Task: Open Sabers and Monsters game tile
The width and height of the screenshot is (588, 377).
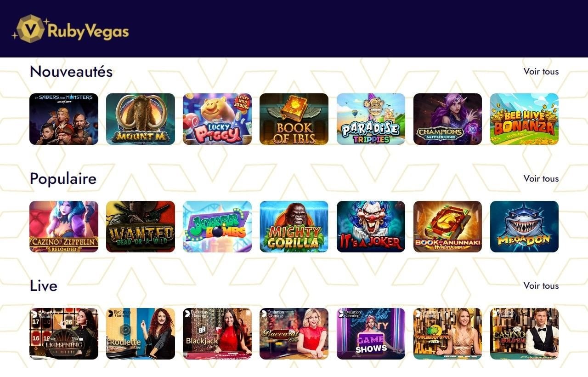Action: 64,119
